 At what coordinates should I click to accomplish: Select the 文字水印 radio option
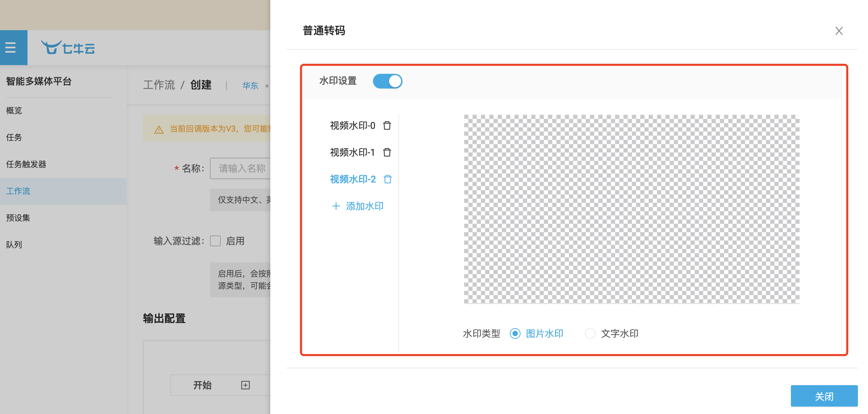click(590, 333)
